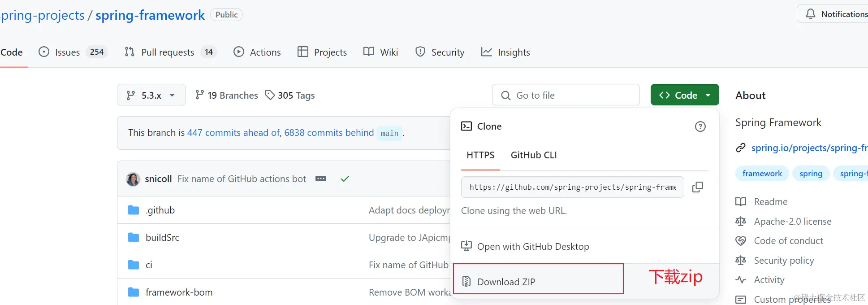Click snicoll's avatar image
The image size is (868, 305).
point(133,179)
